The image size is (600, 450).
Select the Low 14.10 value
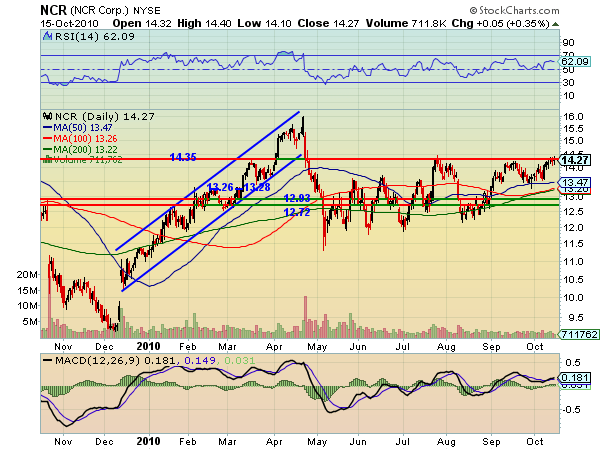(264, 23)
